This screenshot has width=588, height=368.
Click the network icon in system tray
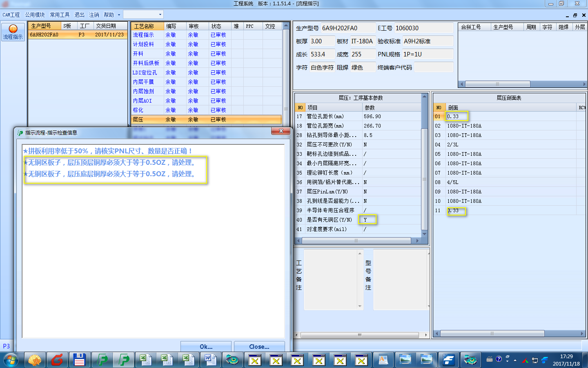[x=535, y=360]
